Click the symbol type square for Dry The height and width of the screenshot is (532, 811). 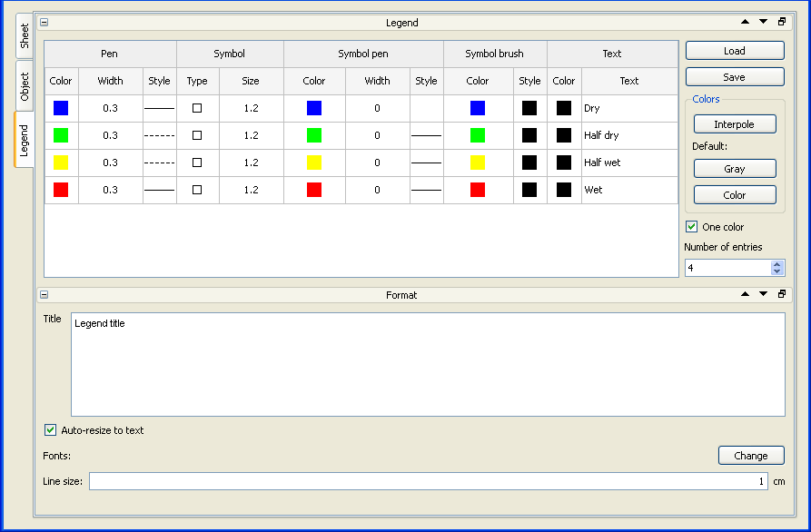click(x=197, y=108)
